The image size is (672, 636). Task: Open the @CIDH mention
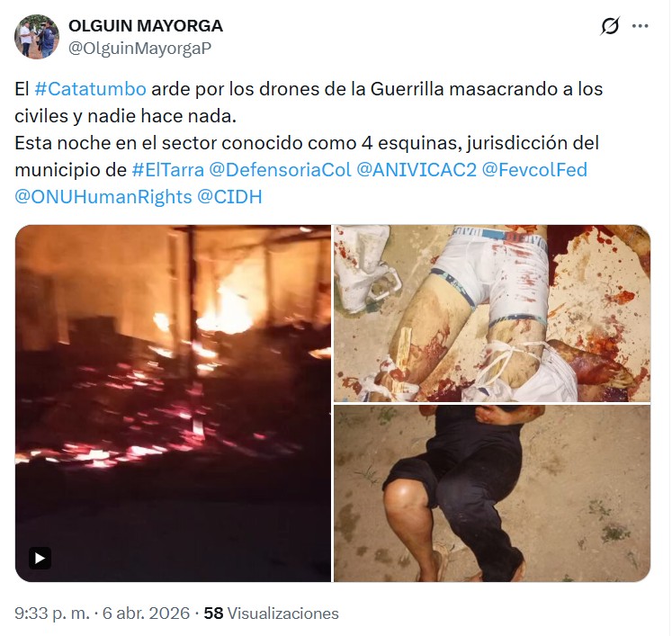pyautogui.click(x=229, y=197)
